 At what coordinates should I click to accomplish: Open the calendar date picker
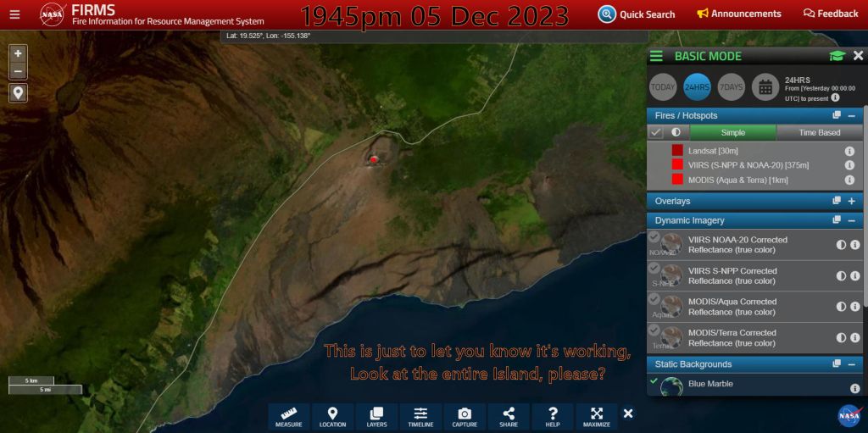pyautogui.click(x=765, y=86)
